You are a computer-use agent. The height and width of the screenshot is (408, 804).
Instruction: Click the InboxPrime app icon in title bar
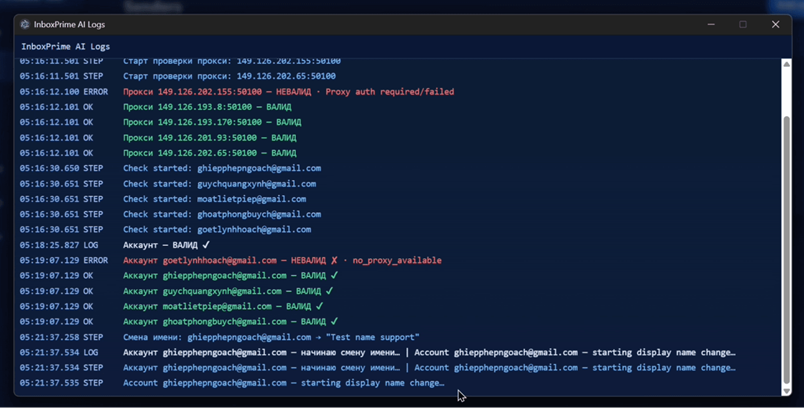pyautogui.click(x=25, y=24)
